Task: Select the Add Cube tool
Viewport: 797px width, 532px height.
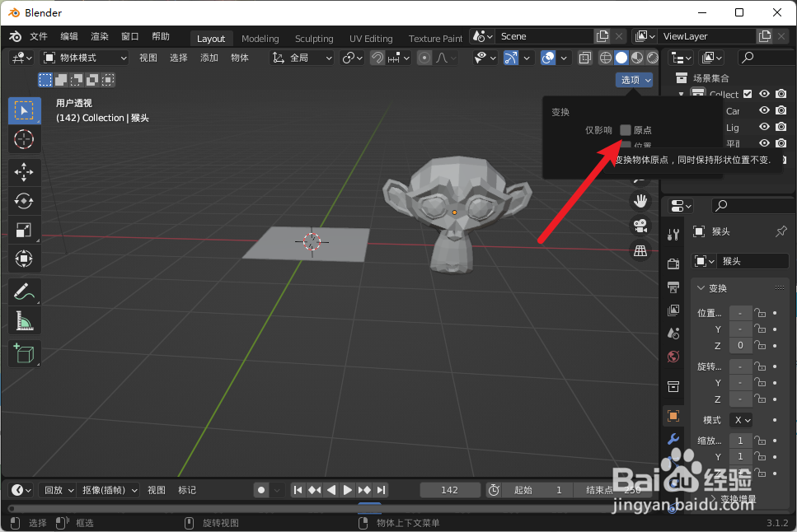Action: point(24,353)
